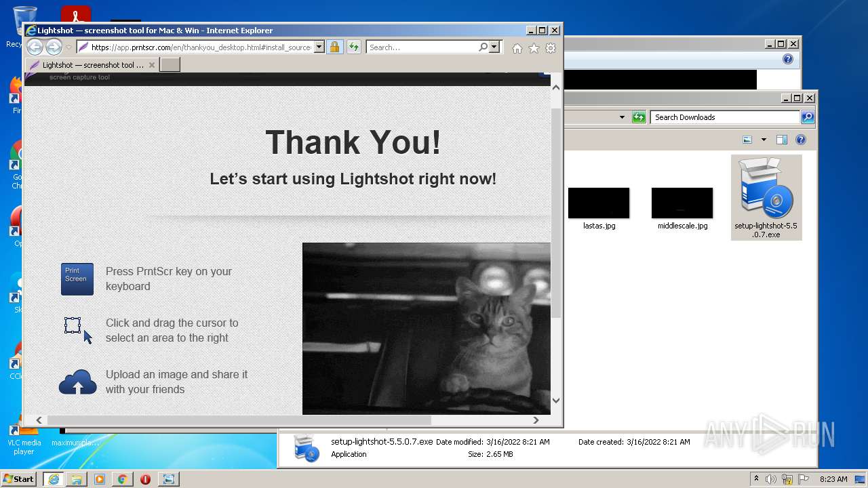
Task: Expand the IE address bar dropdown
Action: click(x=319, y=47)
